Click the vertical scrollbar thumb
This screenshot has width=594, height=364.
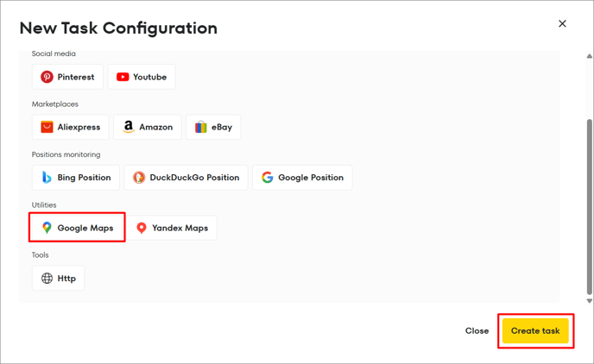pos(590,207)
